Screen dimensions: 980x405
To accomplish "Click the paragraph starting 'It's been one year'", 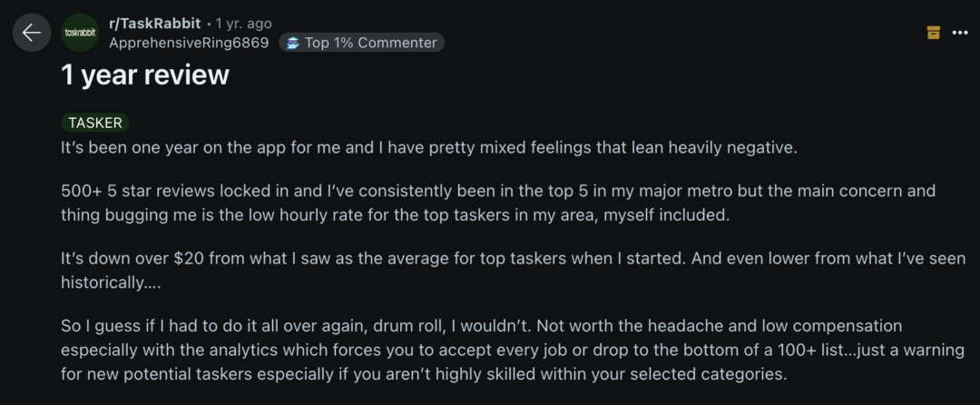I will 428,147.
